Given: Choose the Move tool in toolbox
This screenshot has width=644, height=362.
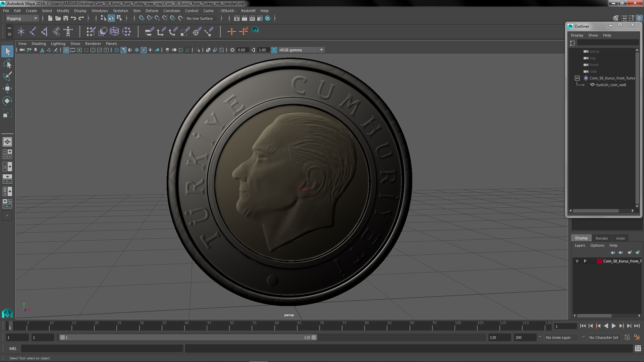Looking at the screenshot, I should 7,88.
